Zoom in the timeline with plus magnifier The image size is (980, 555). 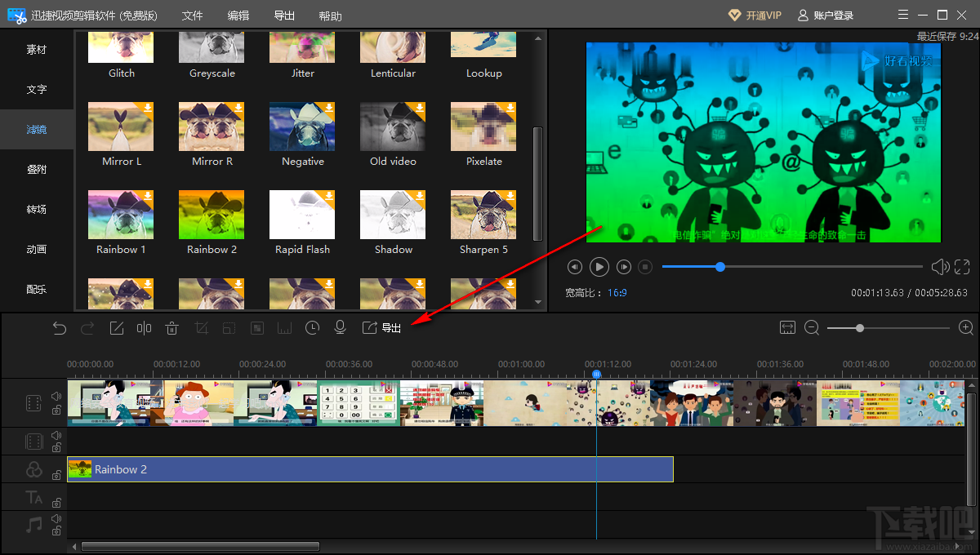pyautogui.click(x=966, y=327)
